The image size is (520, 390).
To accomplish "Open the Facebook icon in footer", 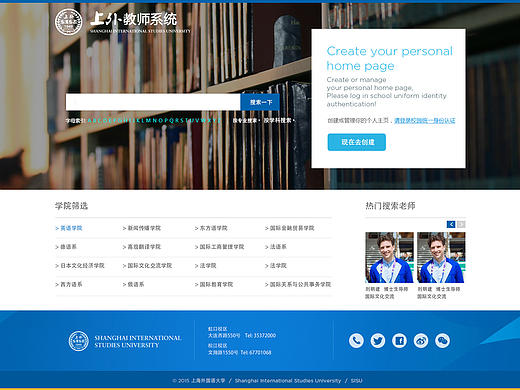I will pyautogui.click(x=399, y=341).
